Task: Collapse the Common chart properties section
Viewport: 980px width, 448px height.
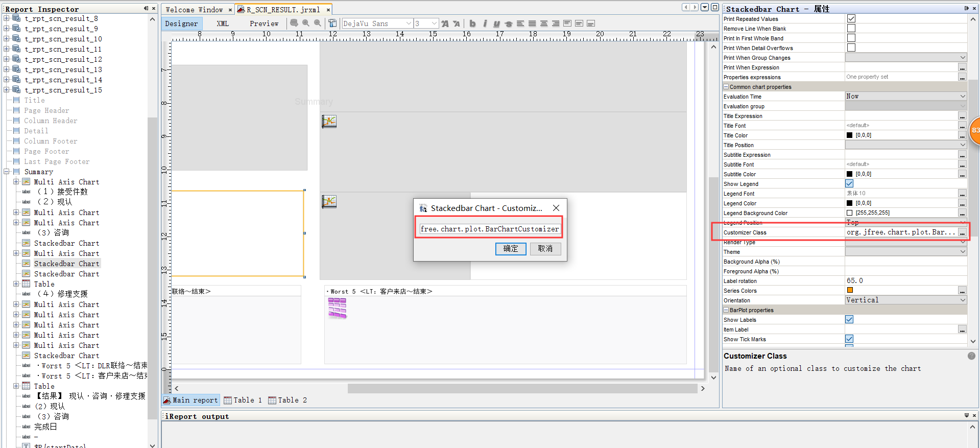Action: (x=726, y=87)
